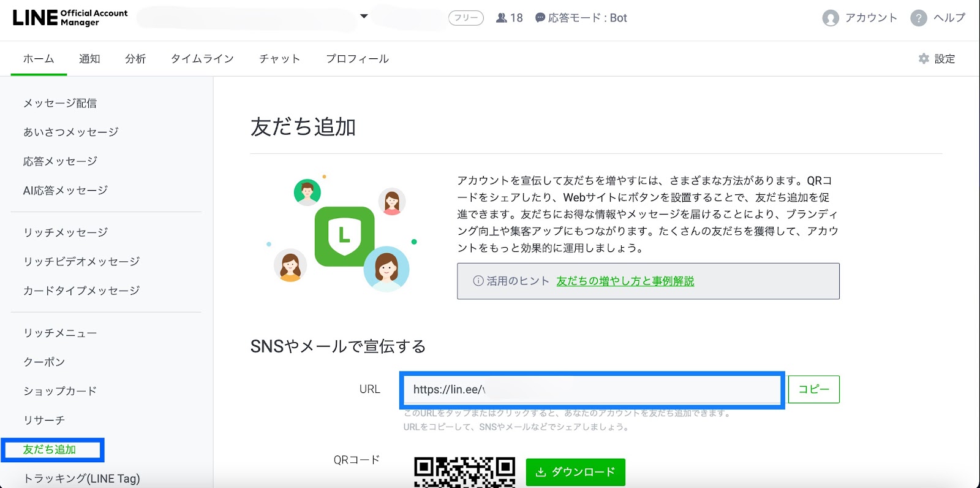
Task: Open ショップカード in the sidebar
Action: (60, 391)
